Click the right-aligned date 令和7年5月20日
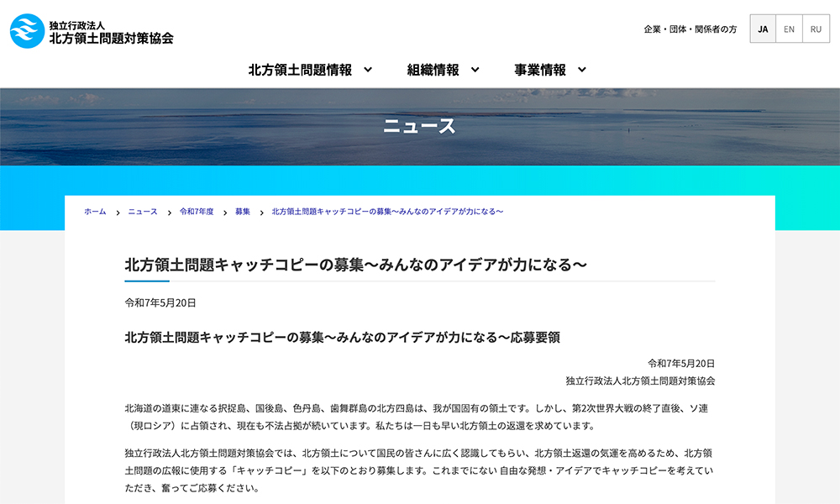 (x=681, y=363)
